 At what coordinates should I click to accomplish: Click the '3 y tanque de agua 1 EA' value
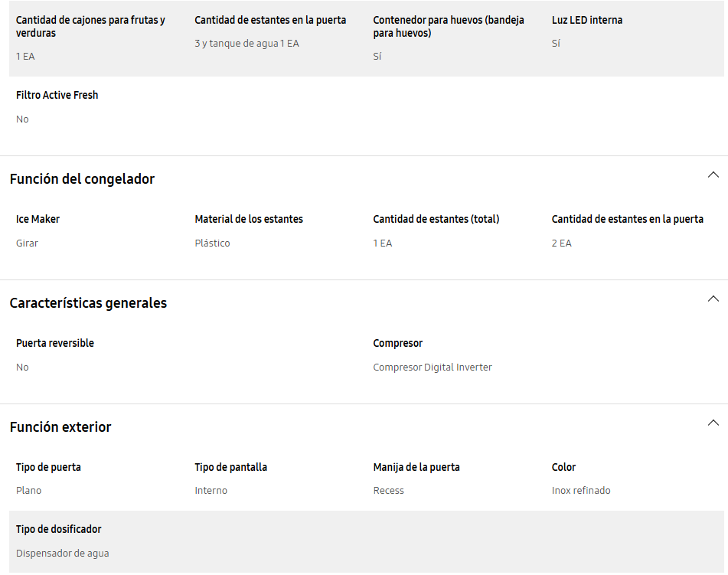point(247,44)
